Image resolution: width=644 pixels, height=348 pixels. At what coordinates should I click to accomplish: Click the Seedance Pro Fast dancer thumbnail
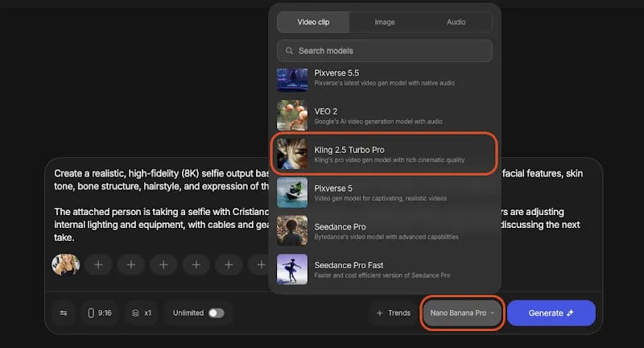point(292,269)
